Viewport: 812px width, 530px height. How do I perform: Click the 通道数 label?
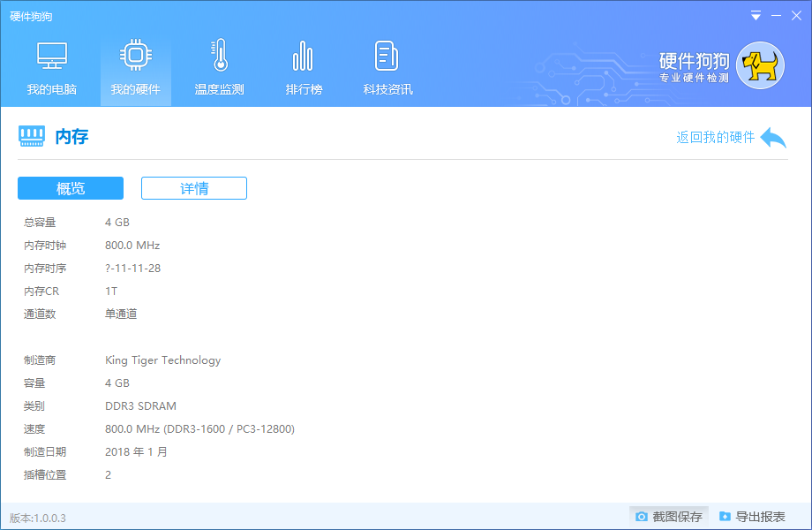tap(40, 314)
